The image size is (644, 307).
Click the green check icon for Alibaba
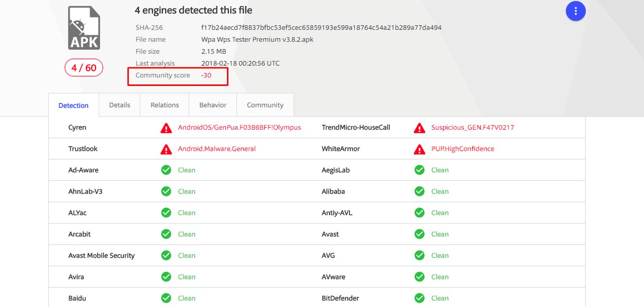[419, 191]
